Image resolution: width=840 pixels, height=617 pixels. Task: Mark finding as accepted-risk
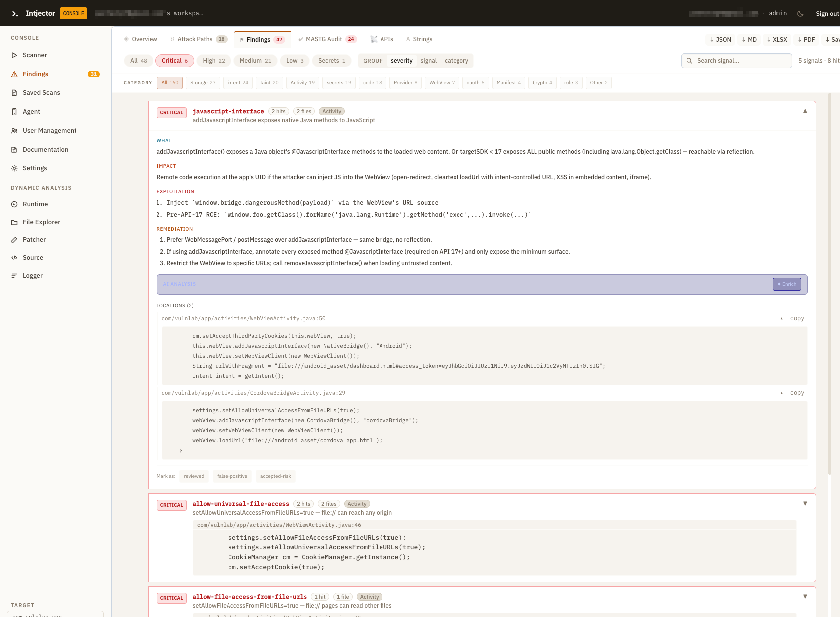pyautogui.click(x=275, y=476)
